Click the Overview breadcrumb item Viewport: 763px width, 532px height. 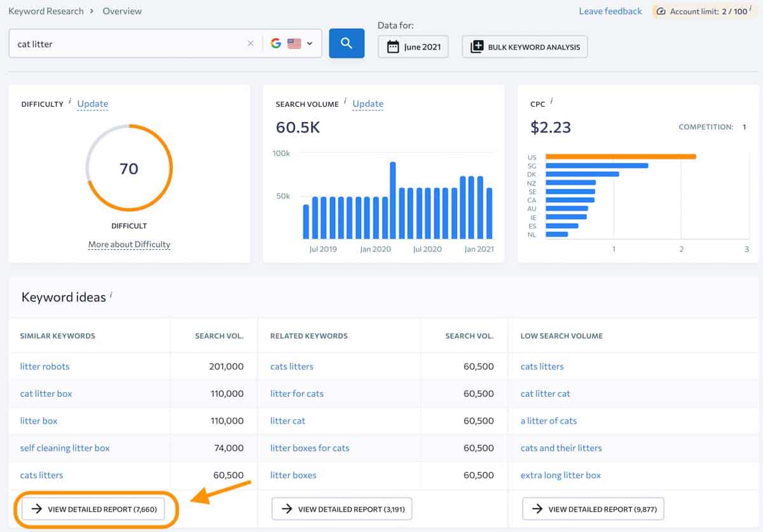122,11
